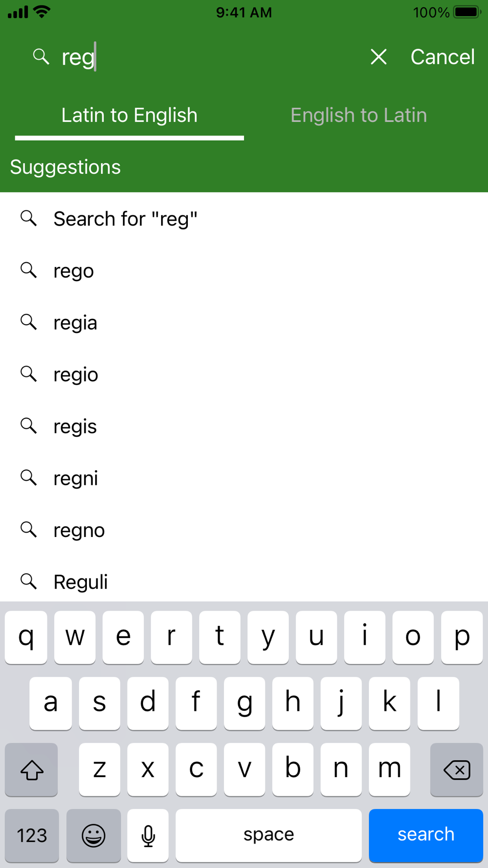
Task: Select the Latin to English tab
Action: tap(129, 115)
